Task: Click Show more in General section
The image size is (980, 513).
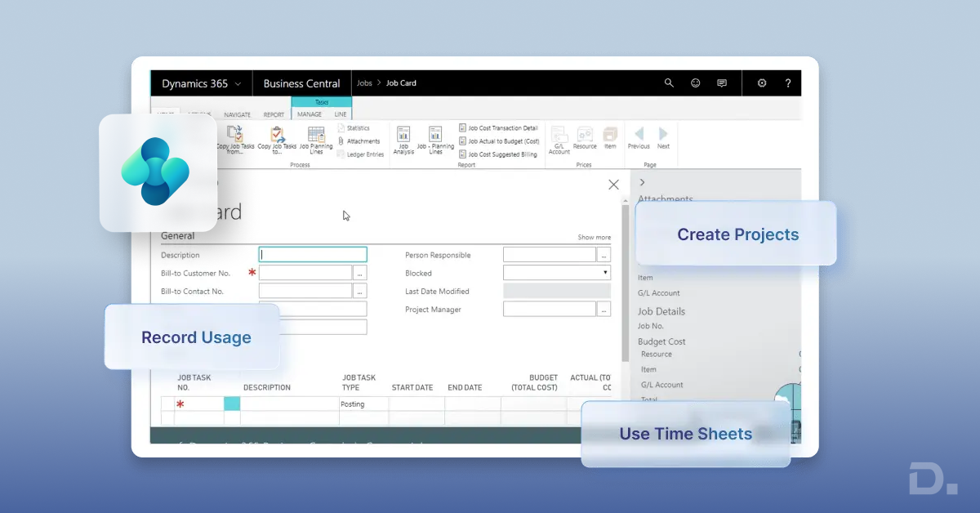Action: (595, 238)
